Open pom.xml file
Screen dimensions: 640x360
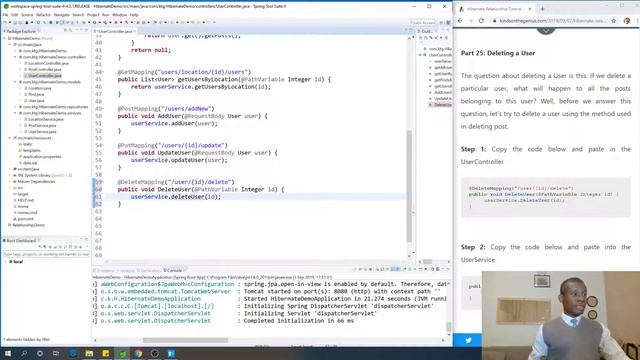[x=23, y=219]
